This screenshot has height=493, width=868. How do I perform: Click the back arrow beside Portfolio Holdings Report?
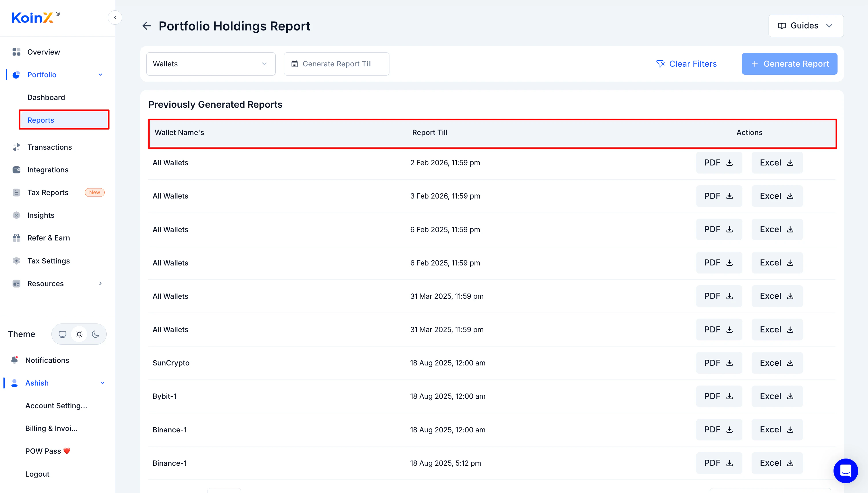click(x=146, y=26)
